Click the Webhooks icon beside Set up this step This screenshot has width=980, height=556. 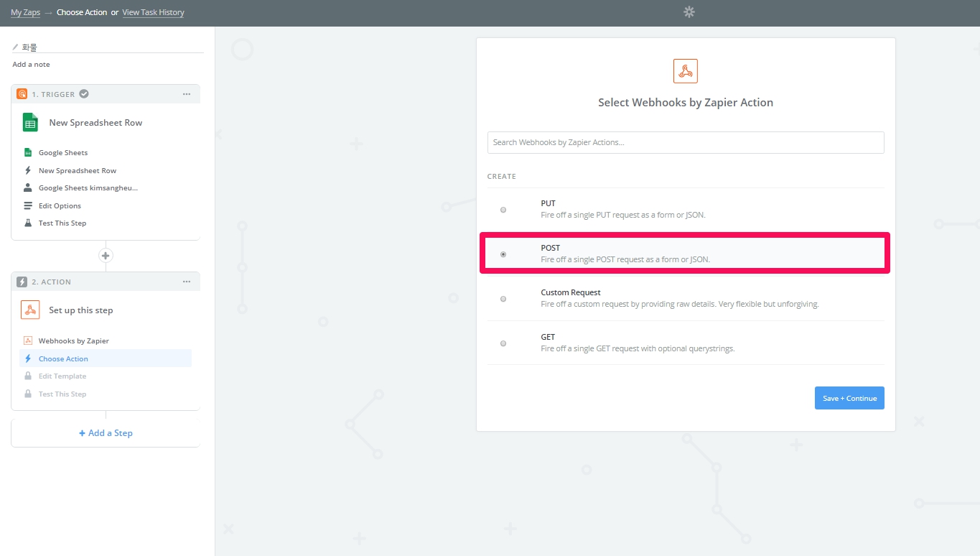pos(30,310)
